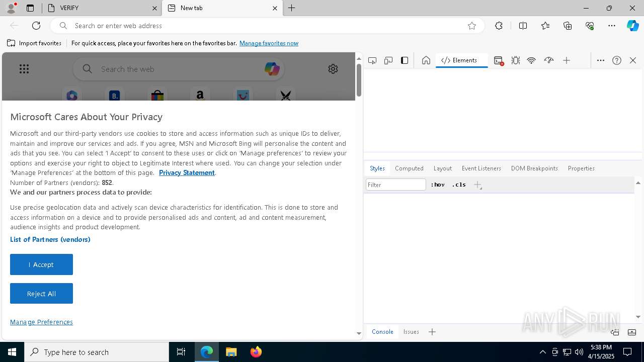This screenshot has width=644, height=362.
Task: Open the profile avatar icon
Action: click(x=11, y=8)
